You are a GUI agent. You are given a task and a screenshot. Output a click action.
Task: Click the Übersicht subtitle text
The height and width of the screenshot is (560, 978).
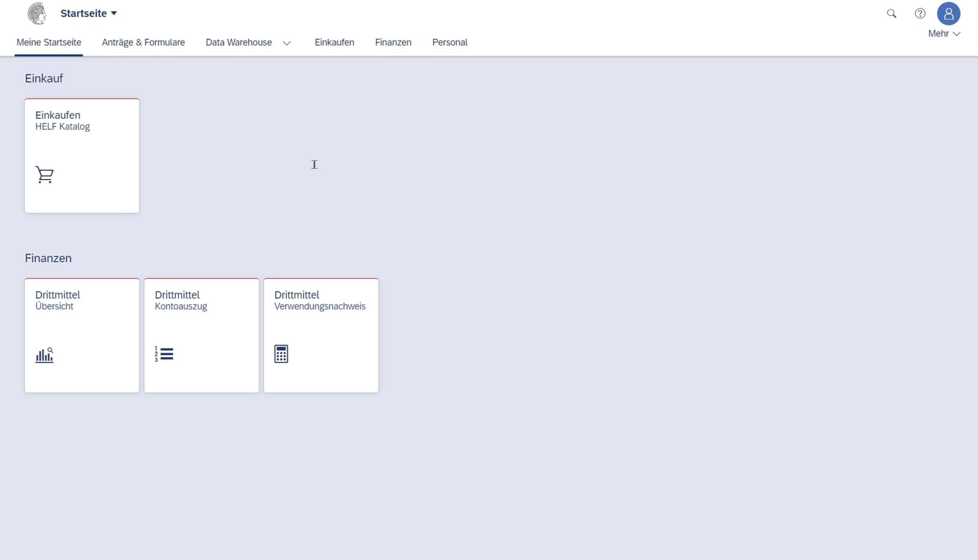coord(54,306)
